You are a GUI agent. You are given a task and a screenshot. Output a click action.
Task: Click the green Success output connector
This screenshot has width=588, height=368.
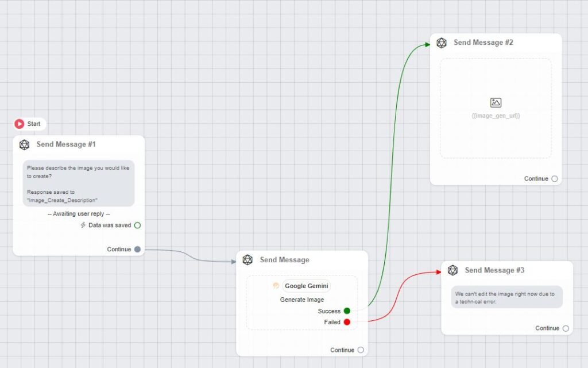(x=347, y=311)
